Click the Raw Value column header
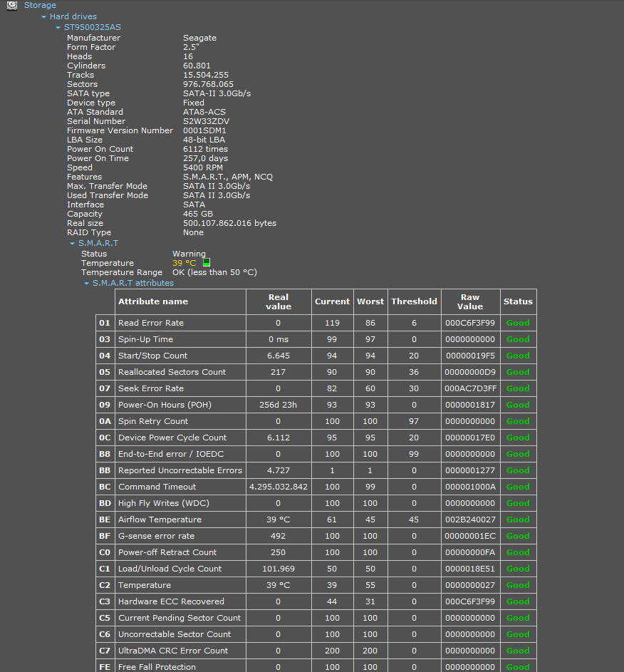Image resolution: width=624 pixels, height=672 pixels. tap(470, 301)
